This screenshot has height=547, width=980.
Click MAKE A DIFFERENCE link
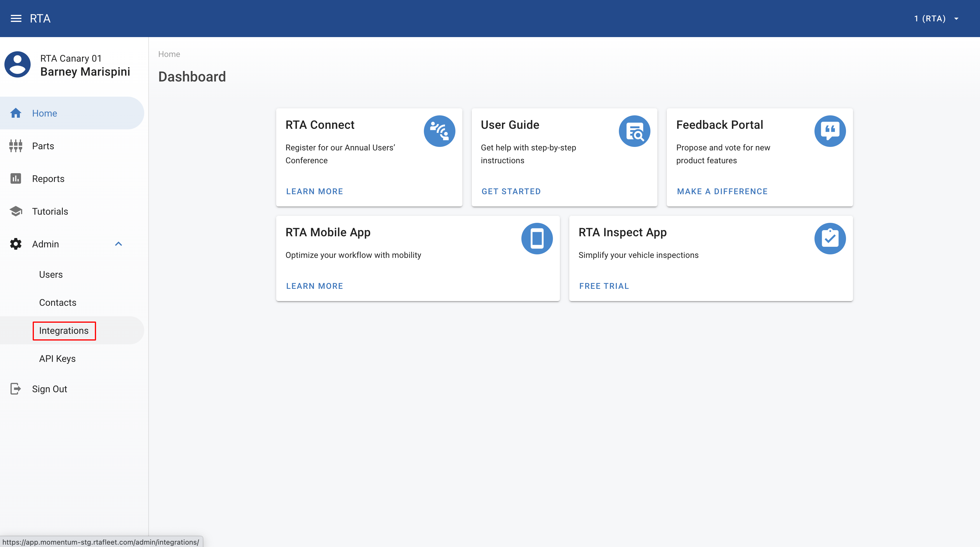click(722, 192)
